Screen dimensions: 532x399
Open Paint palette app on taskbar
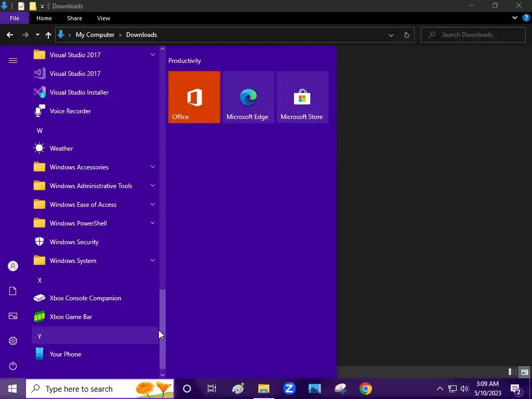[238, 389]
